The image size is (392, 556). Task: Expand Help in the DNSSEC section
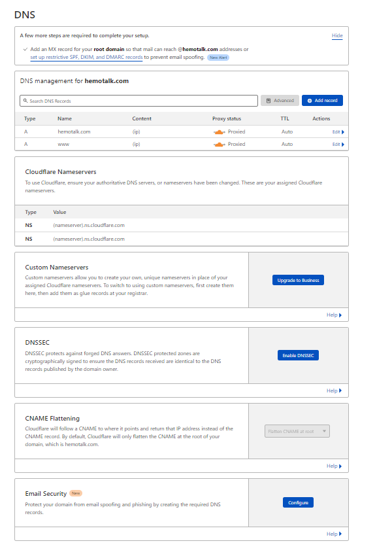coord(334,391)
